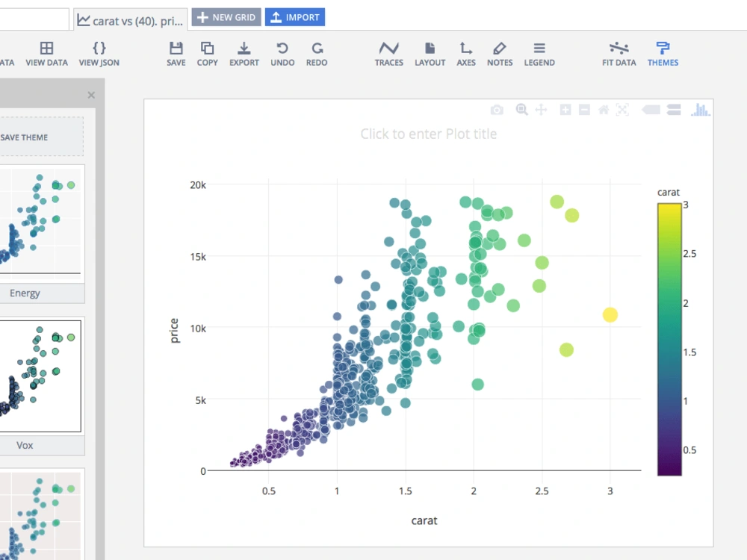Click the plot title placeholder text

[x=428, y=134]
